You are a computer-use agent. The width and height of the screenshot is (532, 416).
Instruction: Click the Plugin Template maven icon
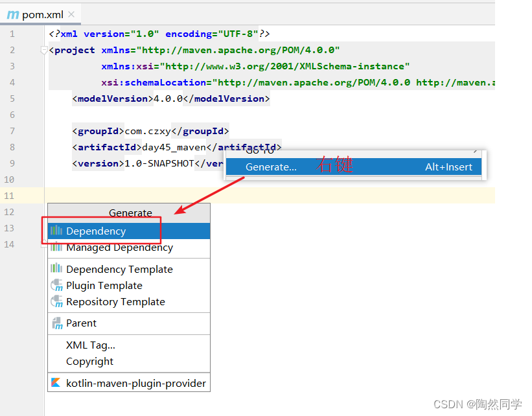point(56,285)
